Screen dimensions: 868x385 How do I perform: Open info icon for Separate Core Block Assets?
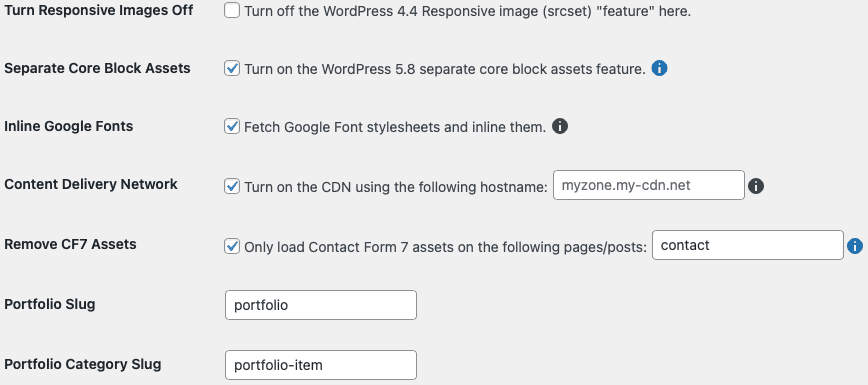tap(659, 69)
